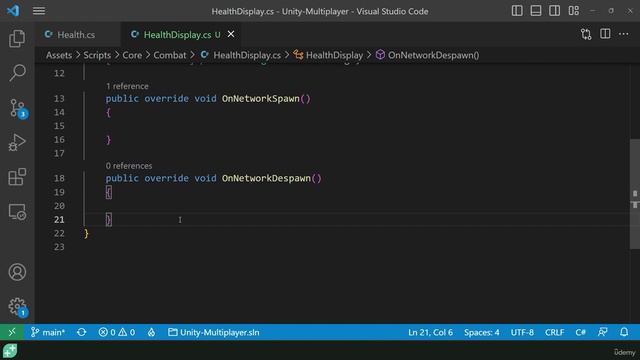This screenshot has width=640, height=360.
Task: Click line number 20 in the gutter
Action: point(59,206)
